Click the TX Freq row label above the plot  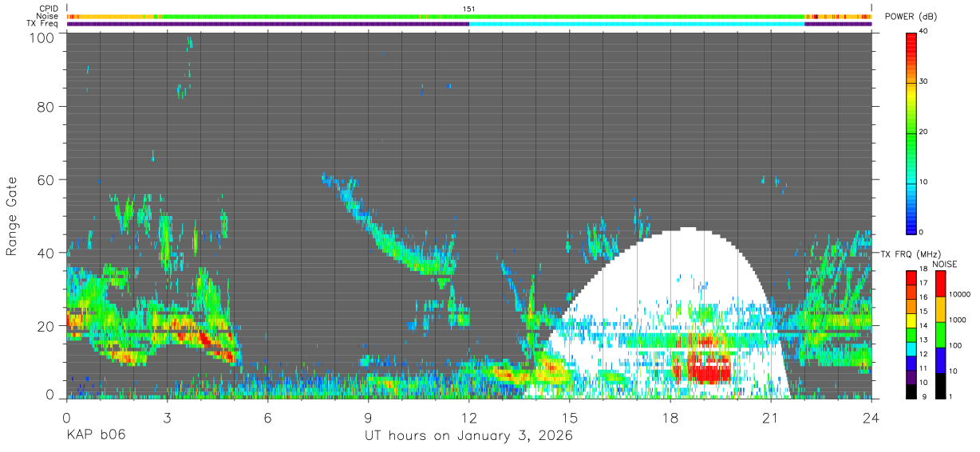tap(43, 24)
